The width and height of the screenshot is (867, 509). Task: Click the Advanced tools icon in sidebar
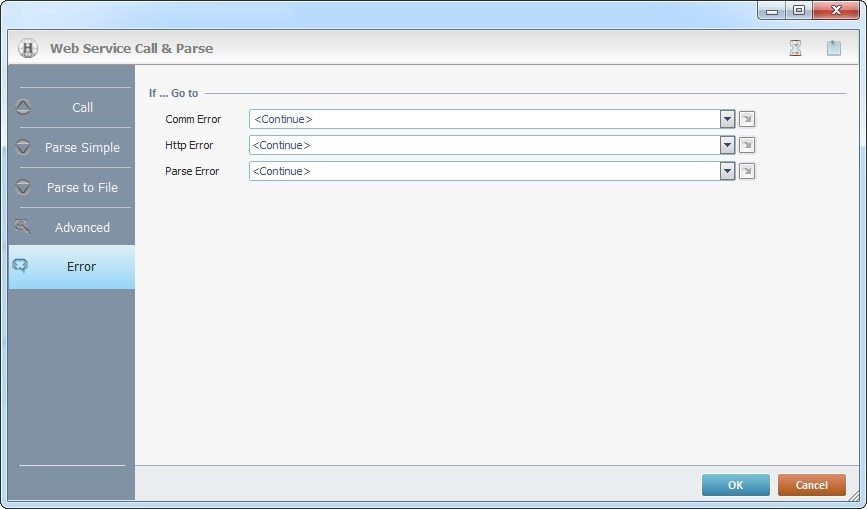23,227
